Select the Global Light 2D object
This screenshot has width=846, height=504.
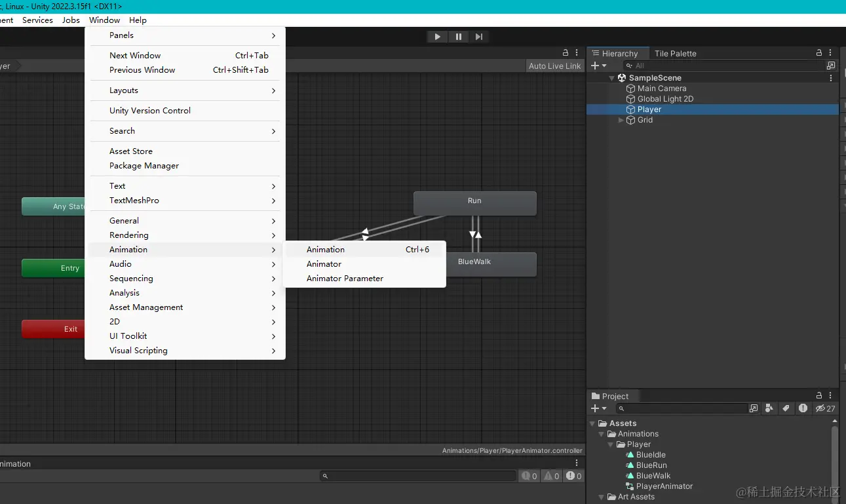pos(665,99)
